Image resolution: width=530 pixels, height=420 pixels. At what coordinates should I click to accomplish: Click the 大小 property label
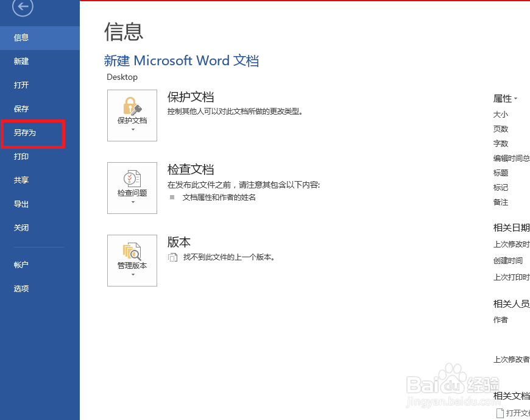[x=501, y=115]
